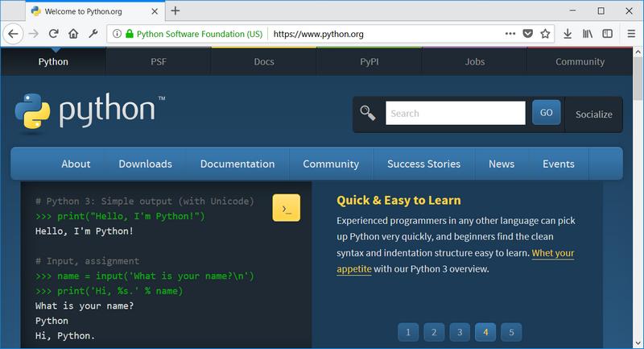Click the '# Input, assignment' comment
Image resolution: width=644 pixels, height=349 pixels.
87,261
